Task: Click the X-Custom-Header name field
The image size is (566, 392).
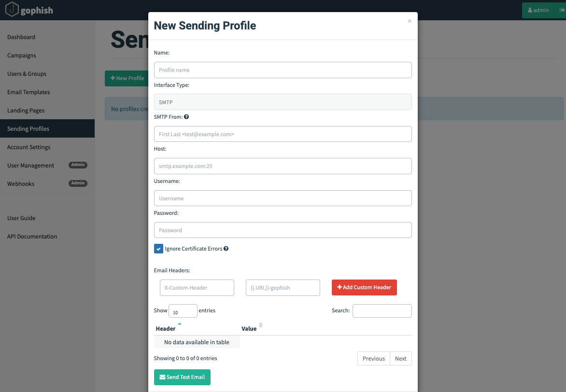Action: click(x=197, y=288)
